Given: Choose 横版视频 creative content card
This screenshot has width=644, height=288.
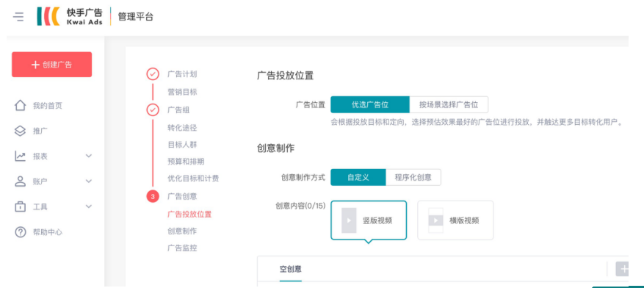Looking at the screenshot, I should [x=455, y=220].
